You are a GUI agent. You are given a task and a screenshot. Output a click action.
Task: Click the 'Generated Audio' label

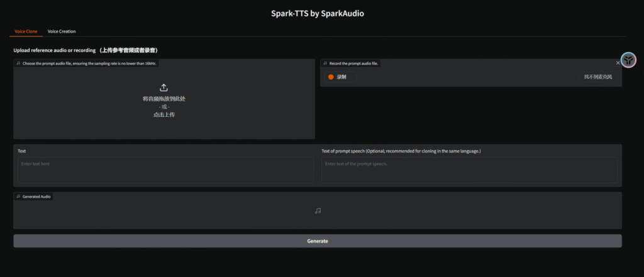[34, 197]
